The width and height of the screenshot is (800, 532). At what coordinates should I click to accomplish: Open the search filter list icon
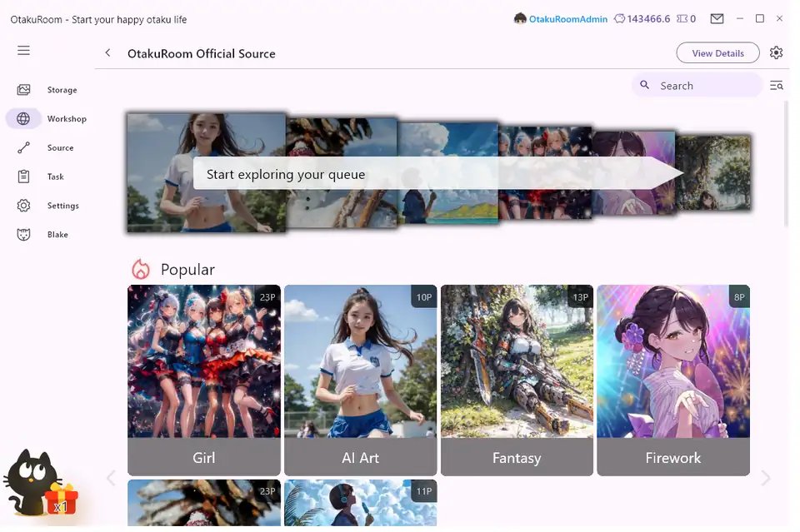point(777,86)
